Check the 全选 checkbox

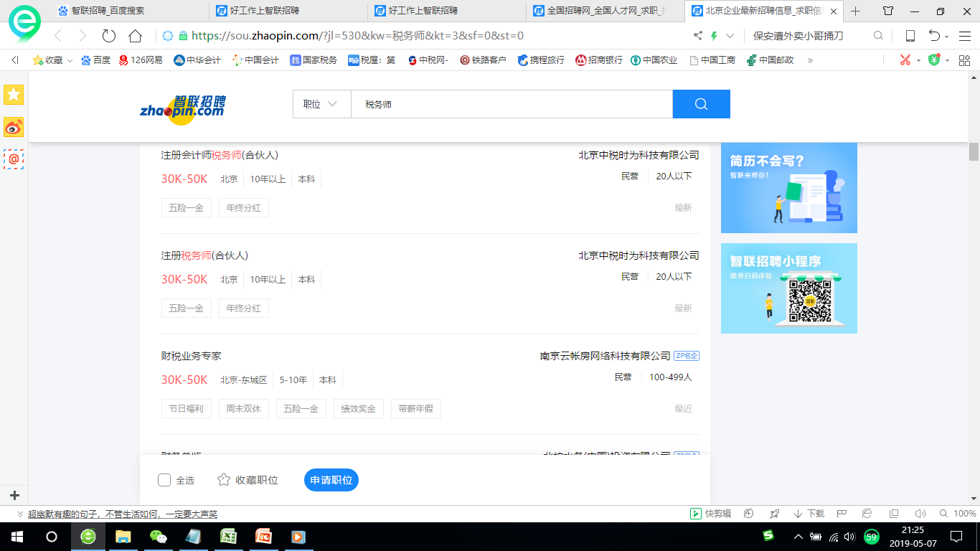[x=164, y=480]
